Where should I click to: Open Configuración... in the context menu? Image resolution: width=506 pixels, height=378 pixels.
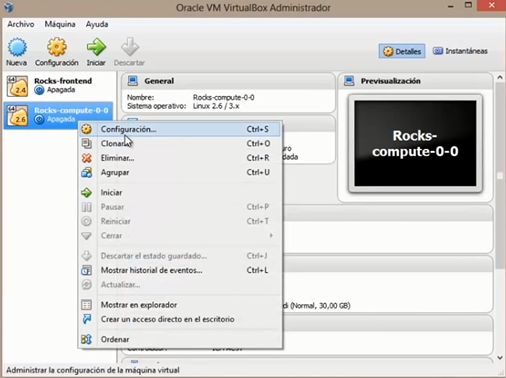coord(180,129)
